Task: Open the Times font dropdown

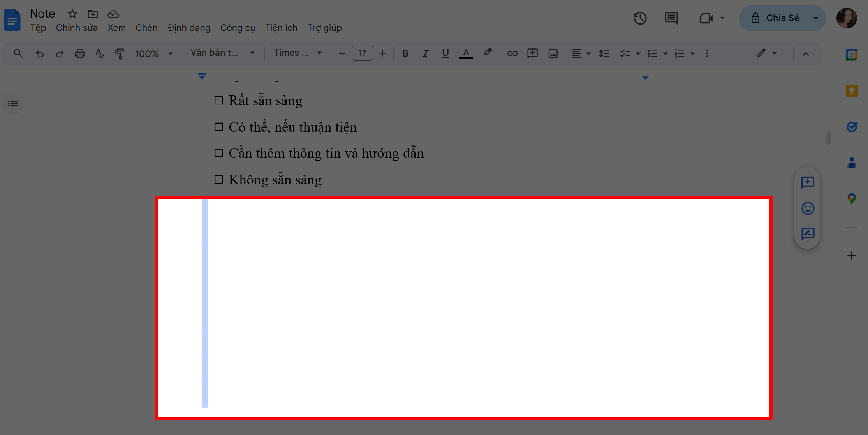Action: tap(298, 53)
